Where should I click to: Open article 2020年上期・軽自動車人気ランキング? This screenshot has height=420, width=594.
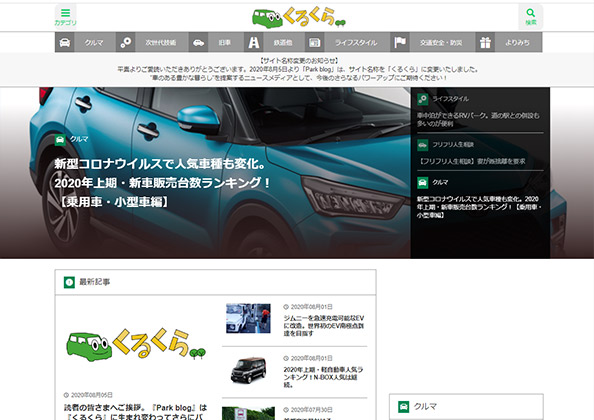[x=323, y=377]
